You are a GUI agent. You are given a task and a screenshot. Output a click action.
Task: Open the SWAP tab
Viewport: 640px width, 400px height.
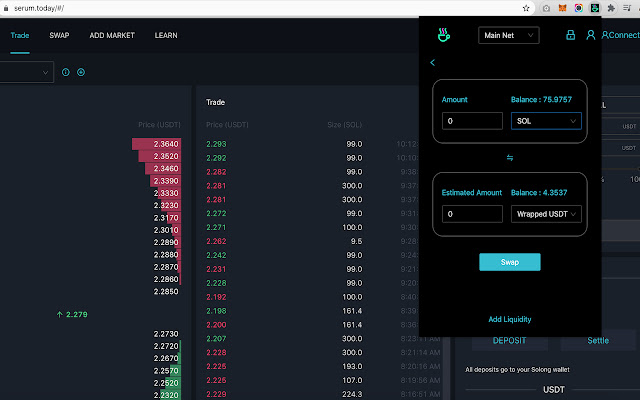point(59,35)
